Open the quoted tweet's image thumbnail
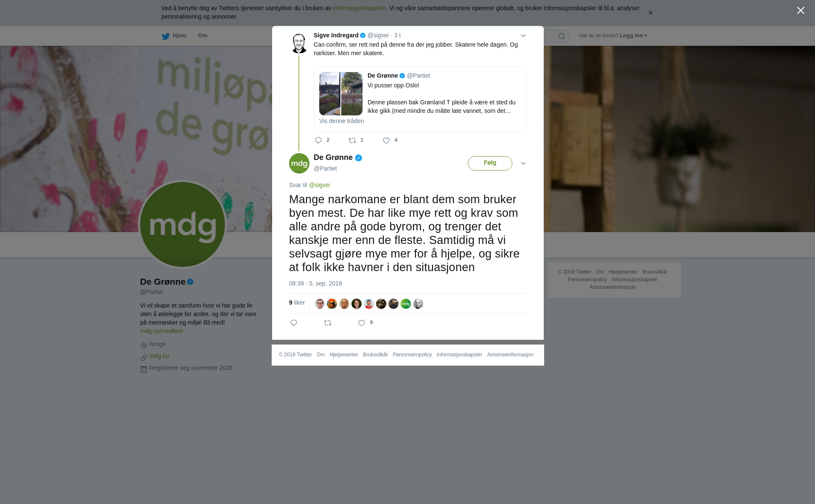Viewport: 815px width, 504px height. (341, 94)
